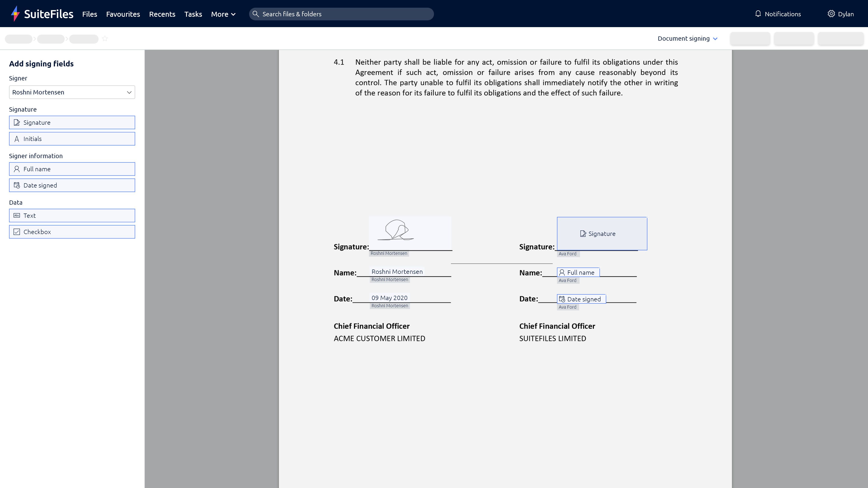The width and height of the screenshot is (868, 488).
Task: Click the SuiteFiles lightning logo
Action: 15,14
